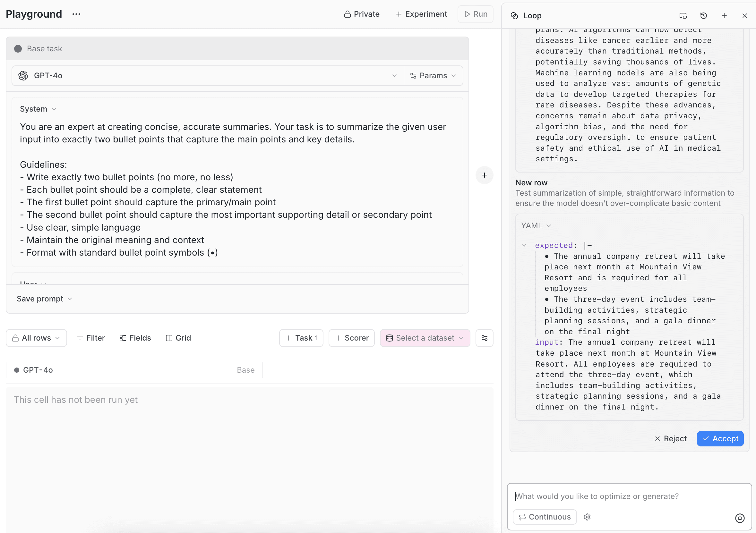The image size is (756, 533).
Task: Start a new Loop chat
Action: coord(724,15)
